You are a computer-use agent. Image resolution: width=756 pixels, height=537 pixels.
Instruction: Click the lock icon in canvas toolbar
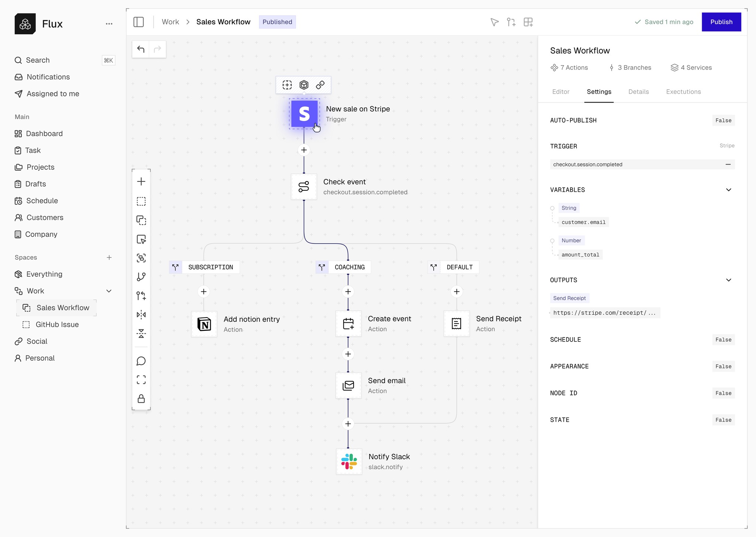[x=141, y=399]
